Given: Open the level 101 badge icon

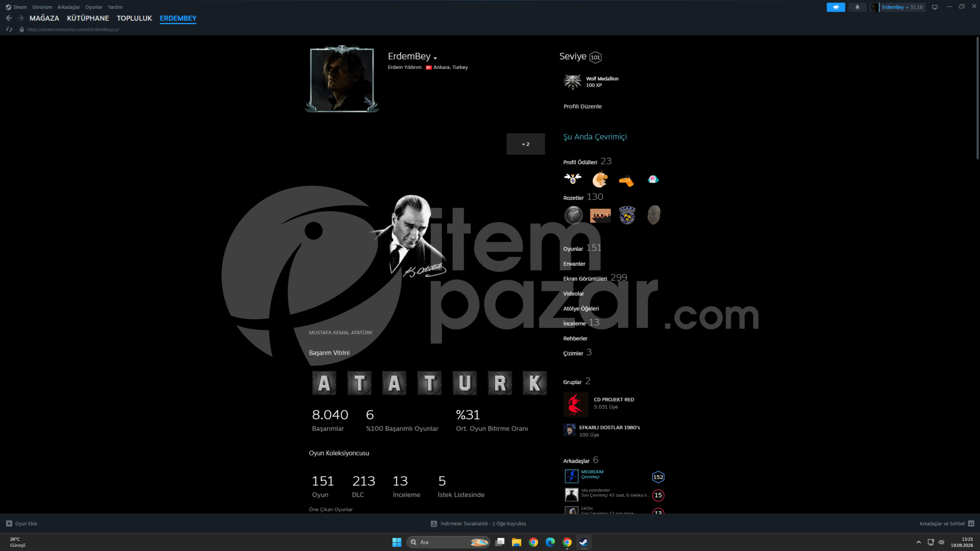Looking at the screenshot, I should [595, 57].
